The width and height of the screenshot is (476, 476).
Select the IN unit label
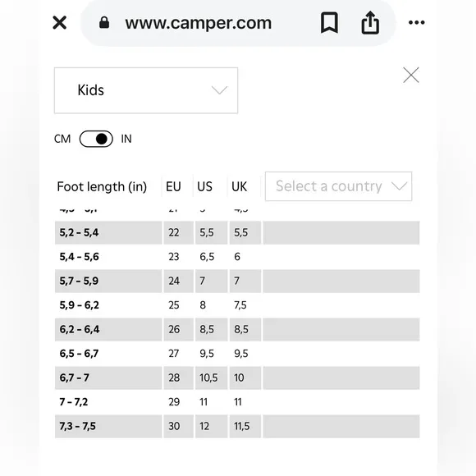point(126,139)
